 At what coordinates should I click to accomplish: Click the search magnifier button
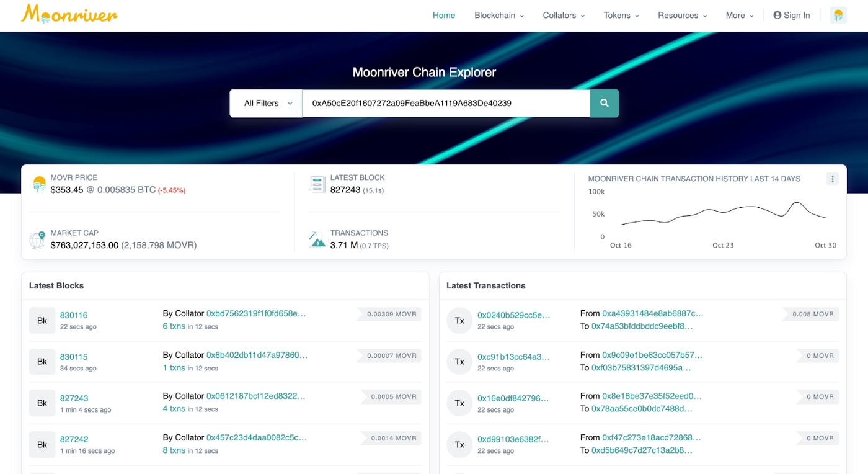pos(604,103)
